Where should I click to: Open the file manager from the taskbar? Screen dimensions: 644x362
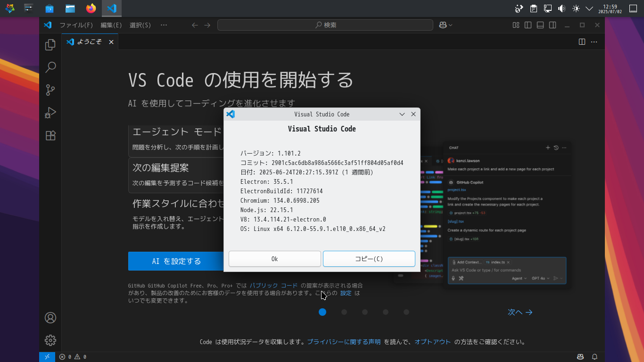click(70, 8)
